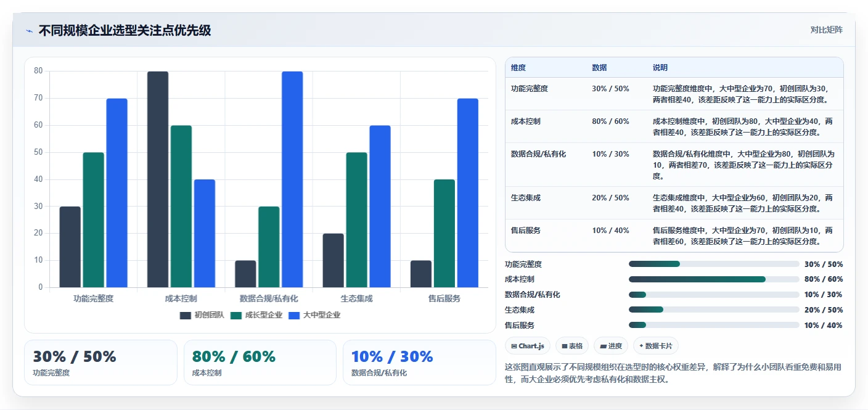The height and width of the screenshot is (410, 868).
Task: Click the 功能完整度 progress bar
Action: pyautogui.click(x=714, y=264)
